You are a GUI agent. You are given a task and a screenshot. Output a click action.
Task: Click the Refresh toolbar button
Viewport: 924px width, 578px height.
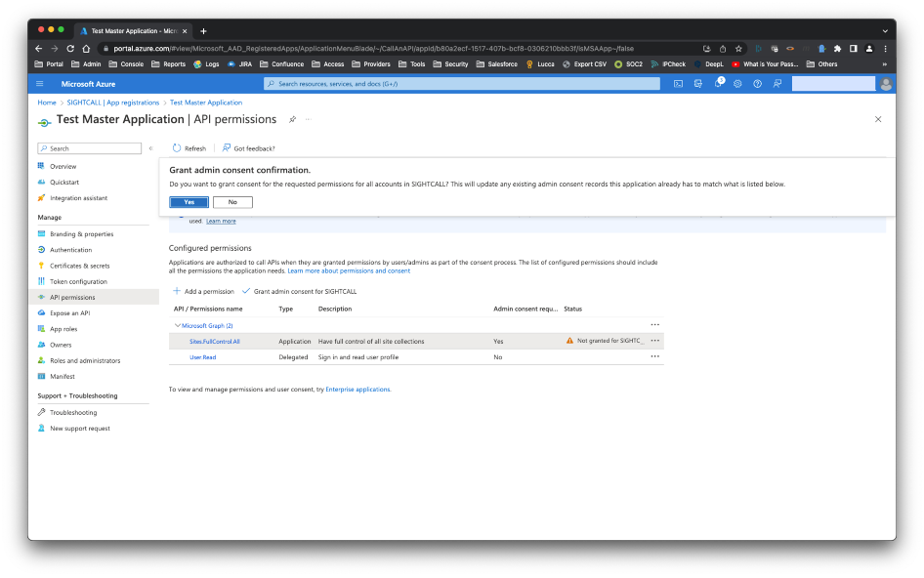189,148
